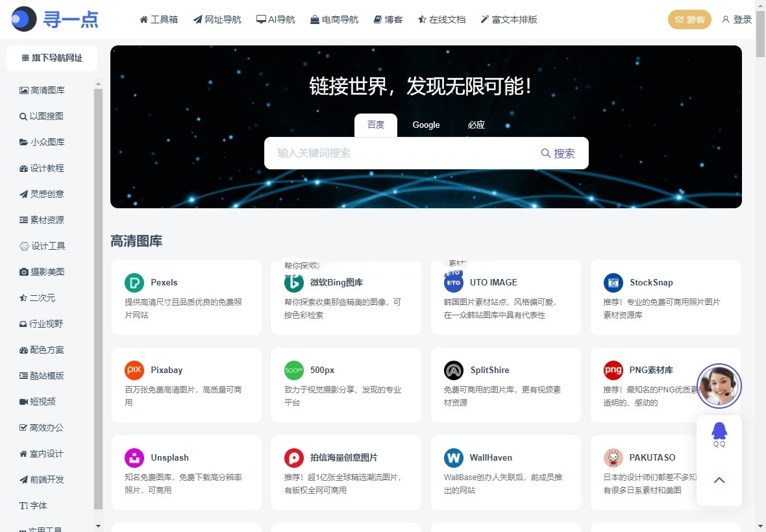The image size is (766, 532).
Task: Click the Unsplash logo icon
Action: [x=134, y=457]
